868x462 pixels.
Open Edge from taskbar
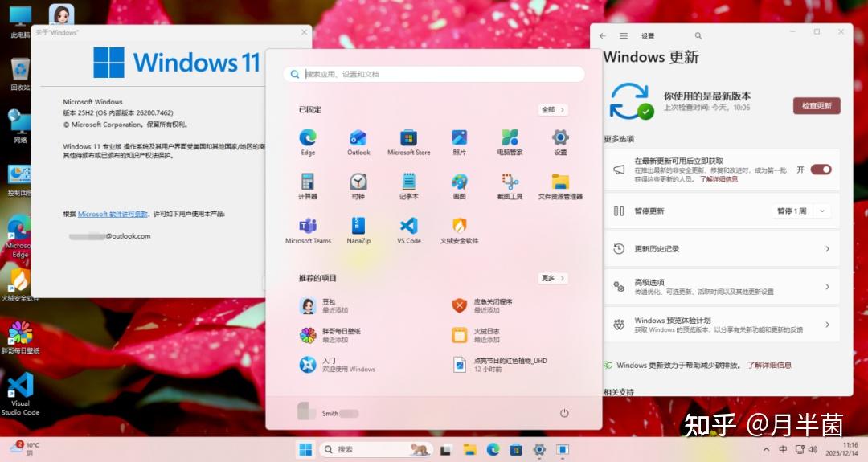coord(493,449)
